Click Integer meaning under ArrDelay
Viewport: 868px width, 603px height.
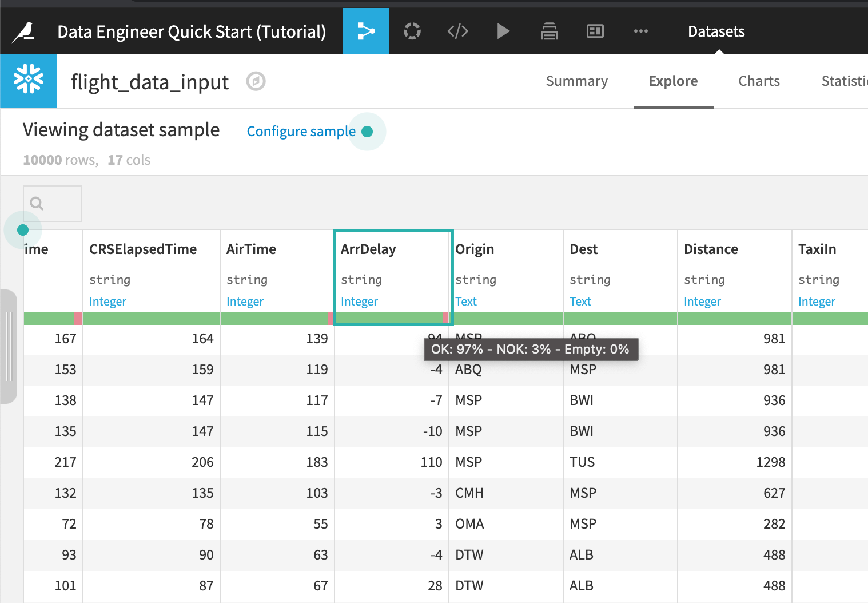(x=359, y=301)
